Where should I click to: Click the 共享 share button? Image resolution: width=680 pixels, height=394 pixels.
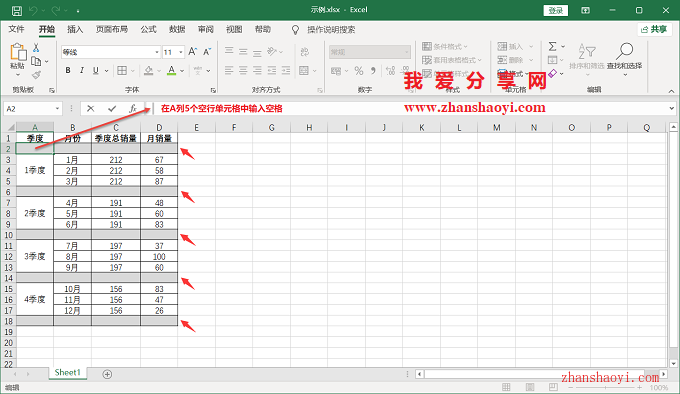point(654,29)
